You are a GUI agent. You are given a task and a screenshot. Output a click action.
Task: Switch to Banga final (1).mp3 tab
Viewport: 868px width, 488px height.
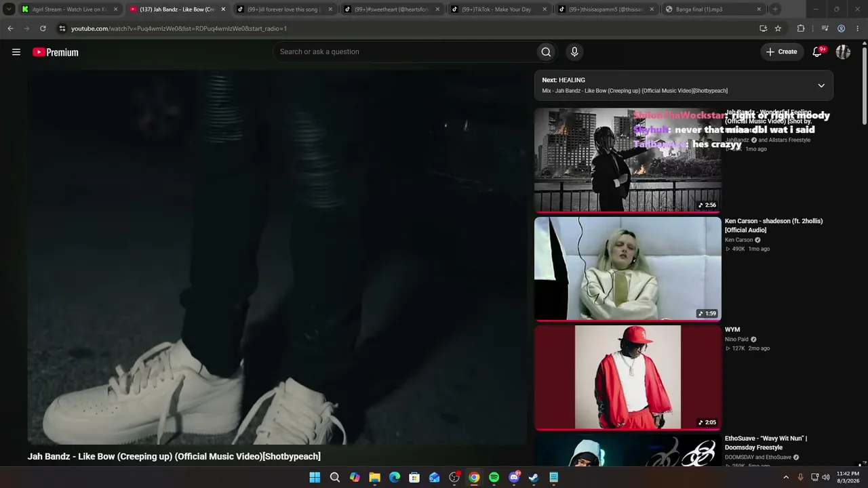tap(713, 9)
